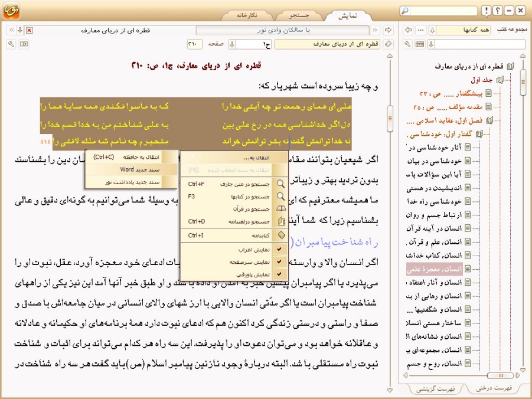Screen dimensions: 532x399
Task: Click page icon beside انسان و شگفتیها
Action: pos(468,309)
